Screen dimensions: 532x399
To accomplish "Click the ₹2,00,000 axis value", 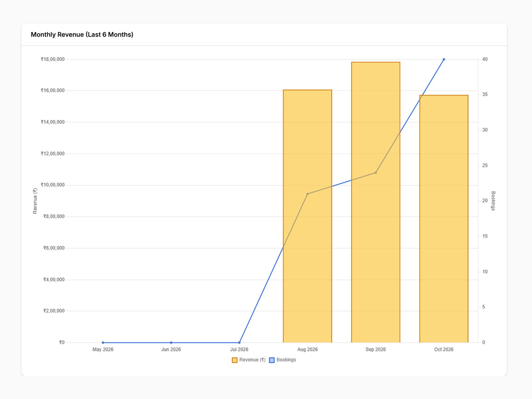I will [54, 311].
